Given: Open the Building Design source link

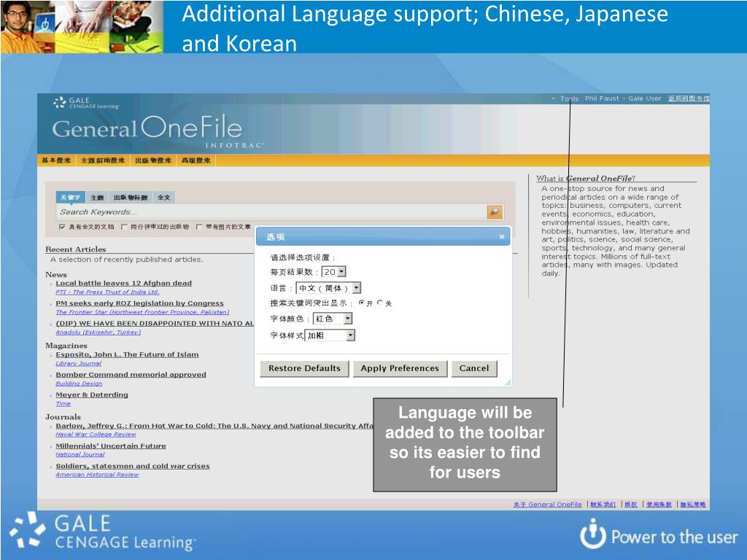Looking at the screenshot, I should 79,384.
